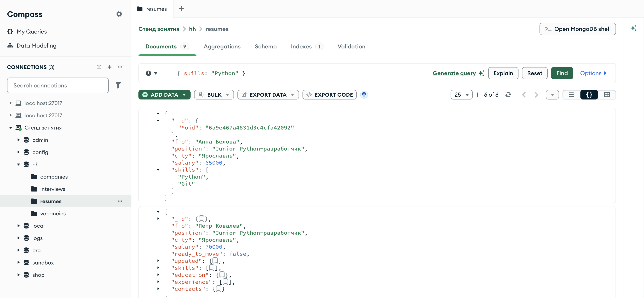Expand the sandbox database

[18, 263]
